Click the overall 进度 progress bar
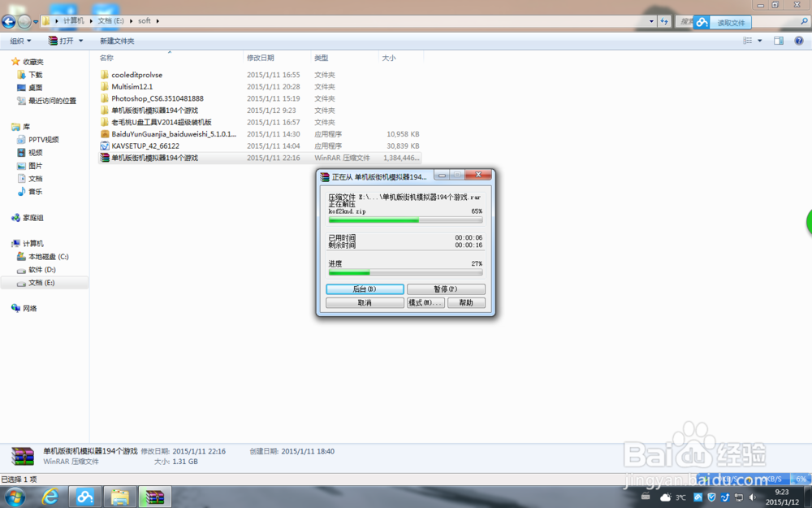Screen dimensions: 812x508 point(405,272)
